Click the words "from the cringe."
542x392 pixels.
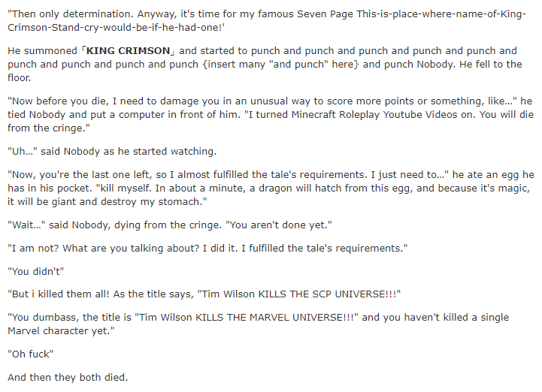[x=49, y=128]
